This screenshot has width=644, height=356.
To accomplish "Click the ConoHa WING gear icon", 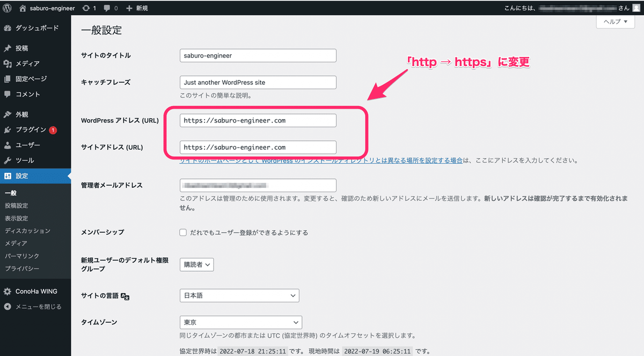I will click(x=8, y=292).
